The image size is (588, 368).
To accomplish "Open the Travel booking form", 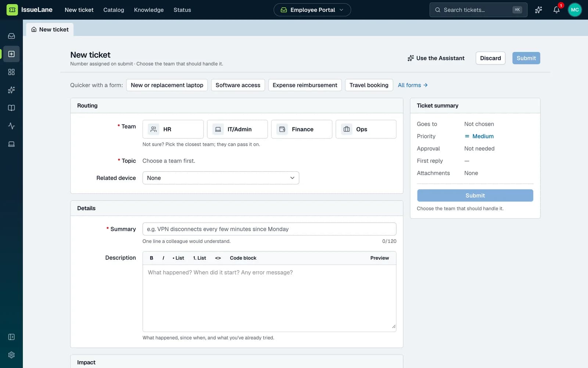I will click(x=369, y=85).
